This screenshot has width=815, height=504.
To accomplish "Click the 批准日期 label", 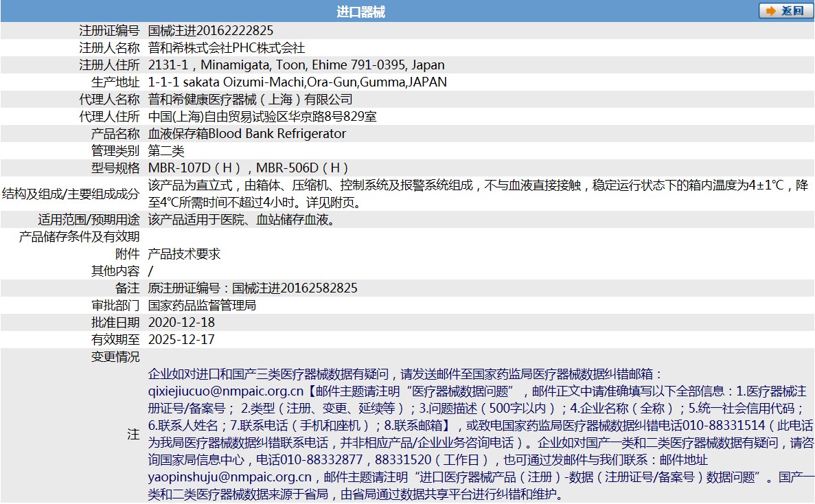I will (x=115, y=322).
